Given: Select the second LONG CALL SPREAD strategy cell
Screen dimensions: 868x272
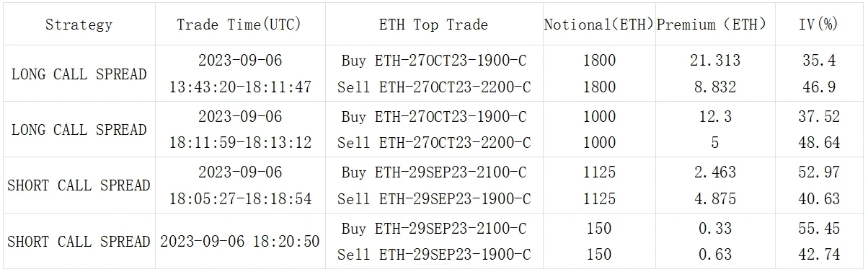Looking at the screenshot, I should pos(79,130).
